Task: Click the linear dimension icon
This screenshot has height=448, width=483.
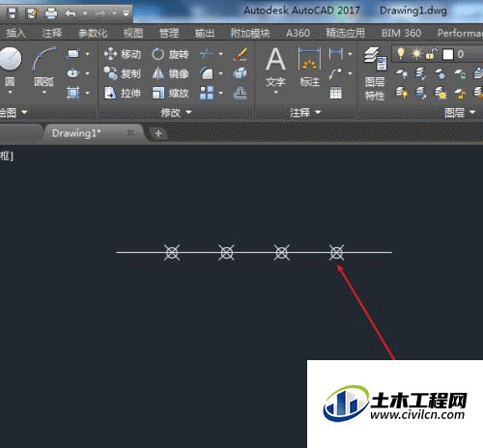Action: point(336,54)
